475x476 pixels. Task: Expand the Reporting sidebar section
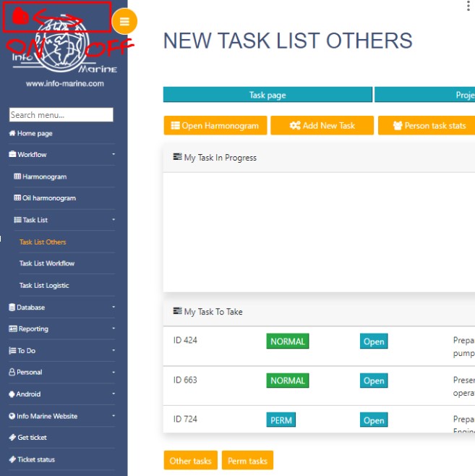tap(63, 329)
